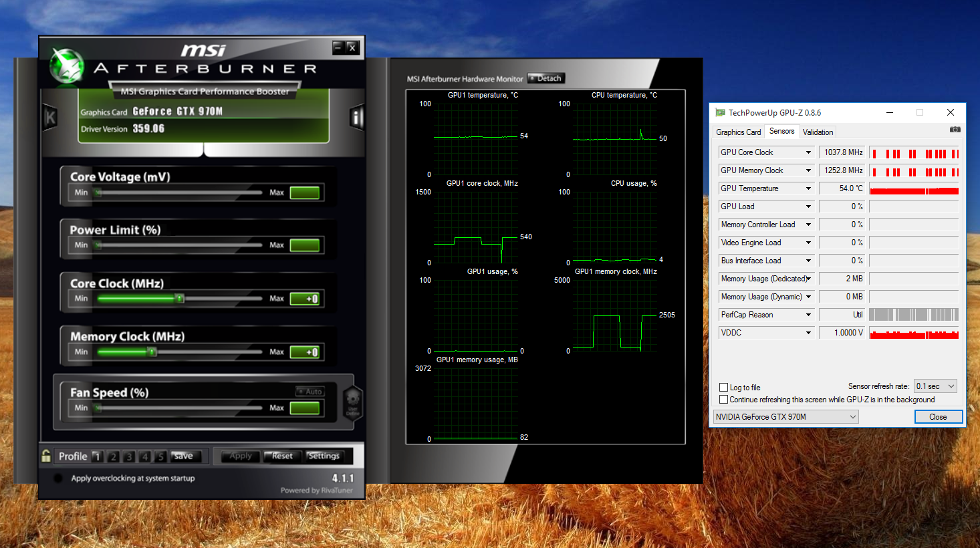
Task: Click the PerfCap Reason Util value
Action: (842, 315)
